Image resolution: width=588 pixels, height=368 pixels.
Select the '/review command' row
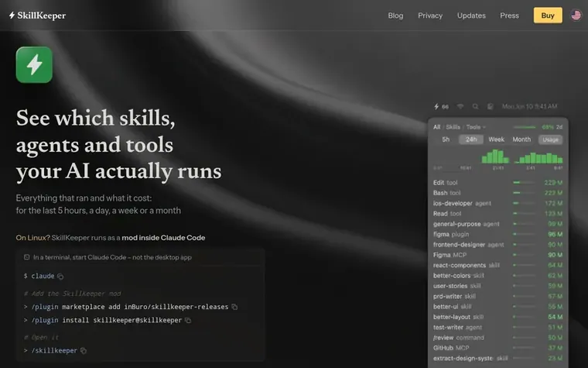(497, 338)
